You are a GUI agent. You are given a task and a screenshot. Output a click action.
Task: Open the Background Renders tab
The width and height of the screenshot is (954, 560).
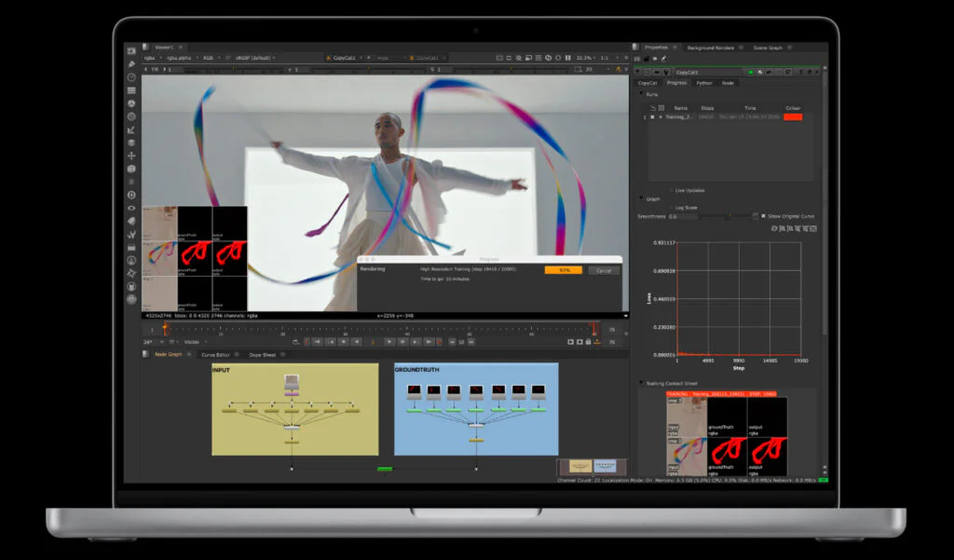tap(712, 48)
